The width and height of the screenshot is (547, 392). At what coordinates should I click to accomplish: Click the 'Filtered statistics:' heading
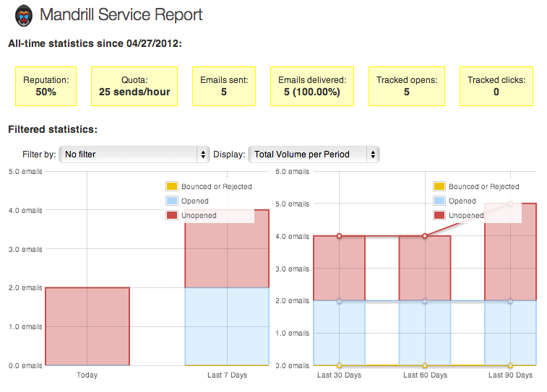[x=53, y=130]
